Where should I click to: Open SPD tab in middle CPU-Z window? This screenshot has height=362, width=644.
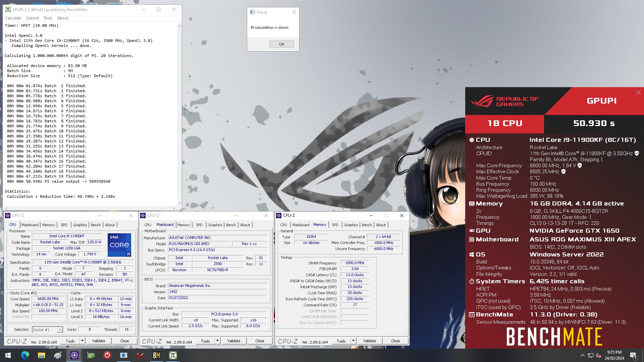pos(199,225)
